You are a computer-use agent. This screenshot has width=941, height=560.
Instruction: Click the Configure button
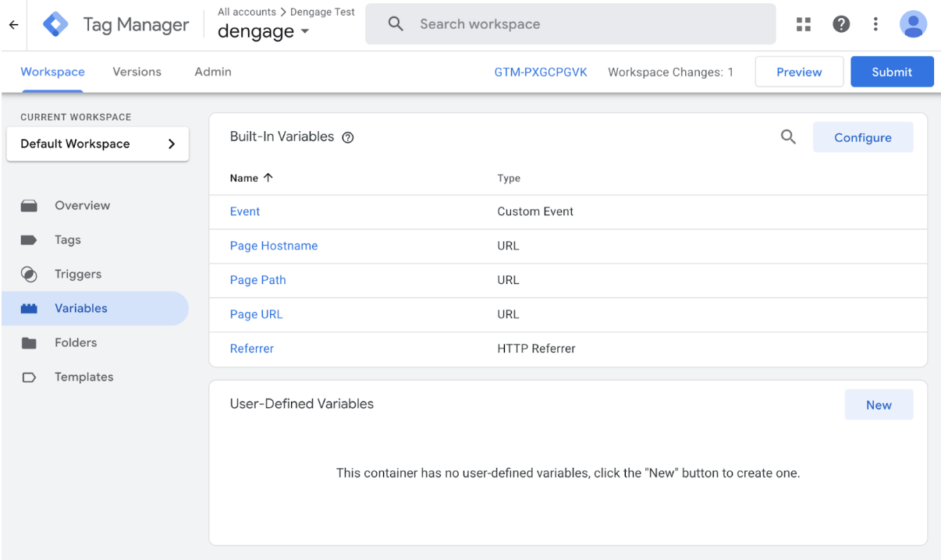[x=863, y=137]
